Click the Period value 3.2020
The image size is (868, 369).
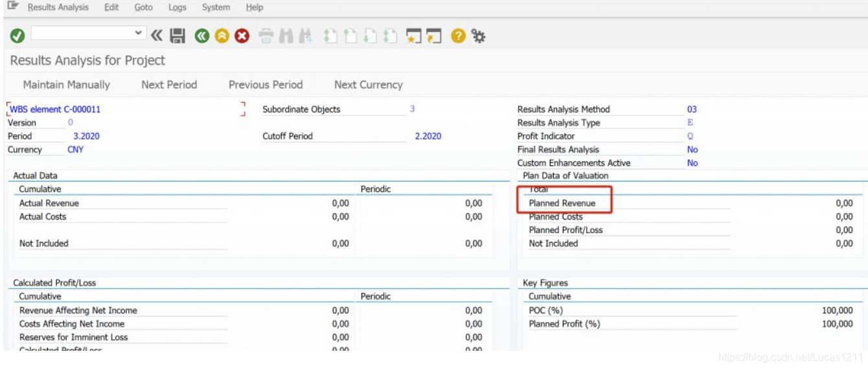(87, 136)
